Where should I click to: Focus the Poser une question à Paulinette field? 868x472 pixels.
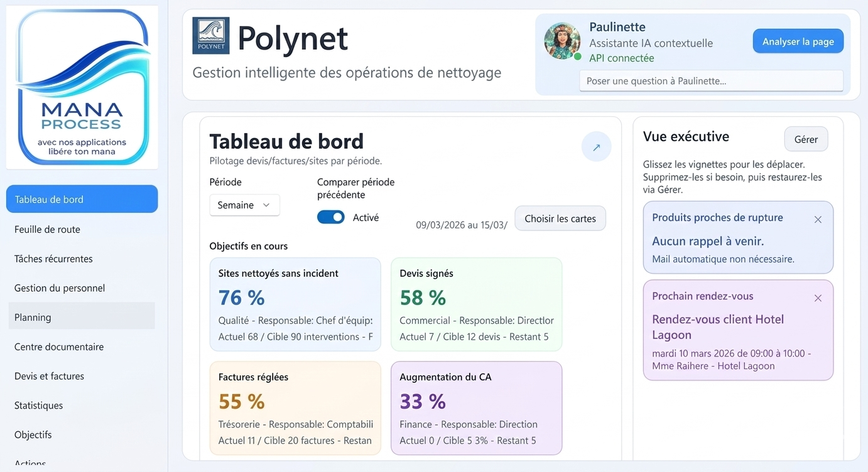710,81
